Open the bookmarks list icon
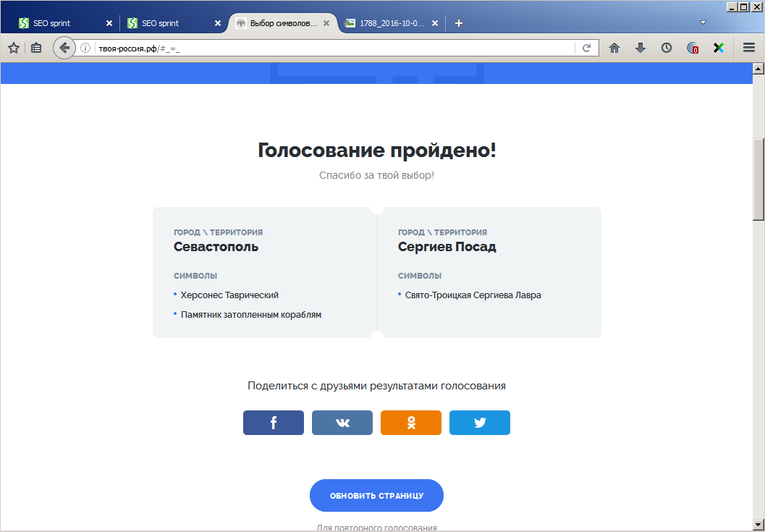The image size is (765, 532). (x=36, y=48)
